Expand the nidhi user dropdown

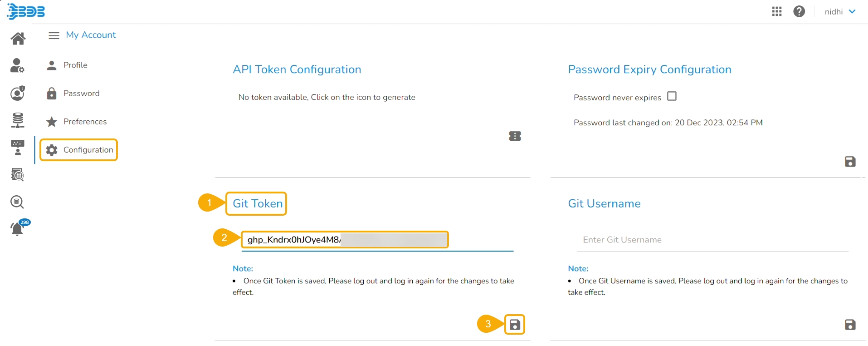tap(840, 11)
